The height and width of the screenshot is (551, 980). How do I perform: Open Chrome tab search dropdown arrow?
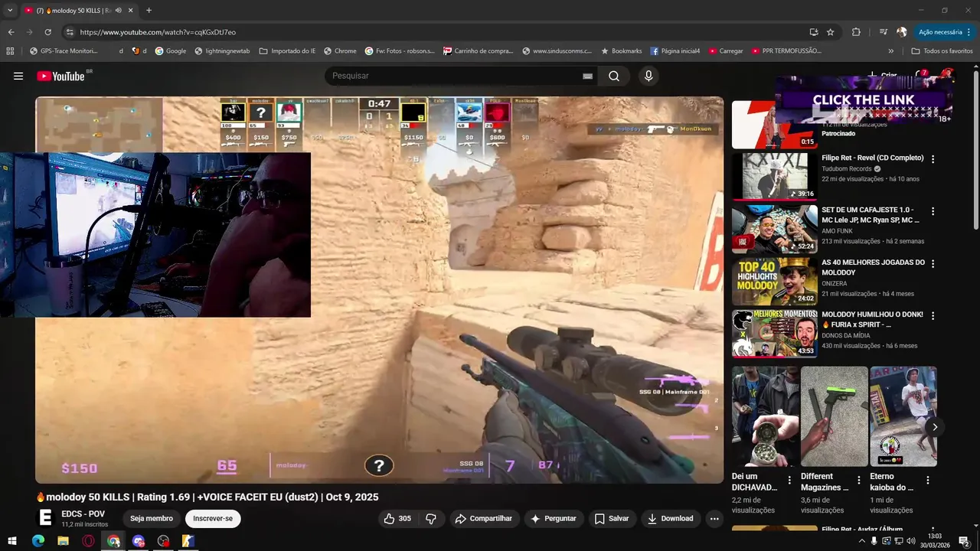[9, 10]
